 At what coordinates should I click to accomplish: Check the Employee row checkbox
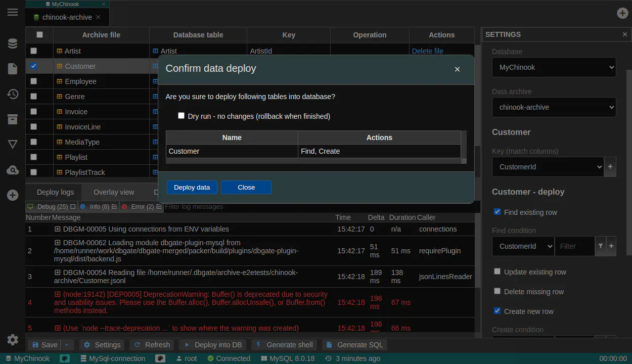click(x=34, y=81)
